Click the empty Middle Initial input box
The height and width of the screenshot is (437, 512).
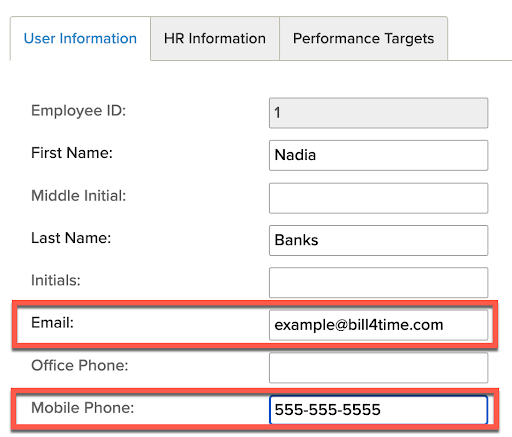[x=378, y=198]
